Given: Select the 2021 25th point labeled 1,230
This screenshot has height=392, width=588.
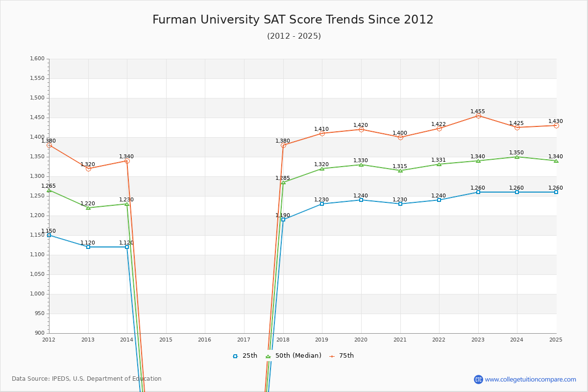Looking at the screenshot, I should (x=400, y=204).
